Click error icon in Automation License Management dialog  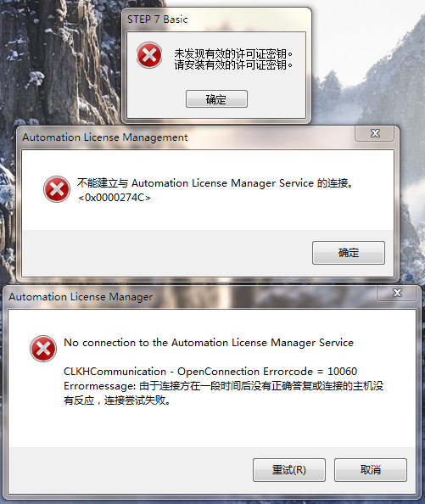tap(57, 189)
